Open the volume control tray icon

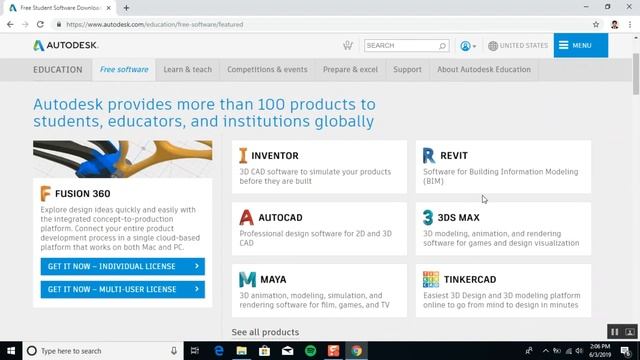coord(579,351)
